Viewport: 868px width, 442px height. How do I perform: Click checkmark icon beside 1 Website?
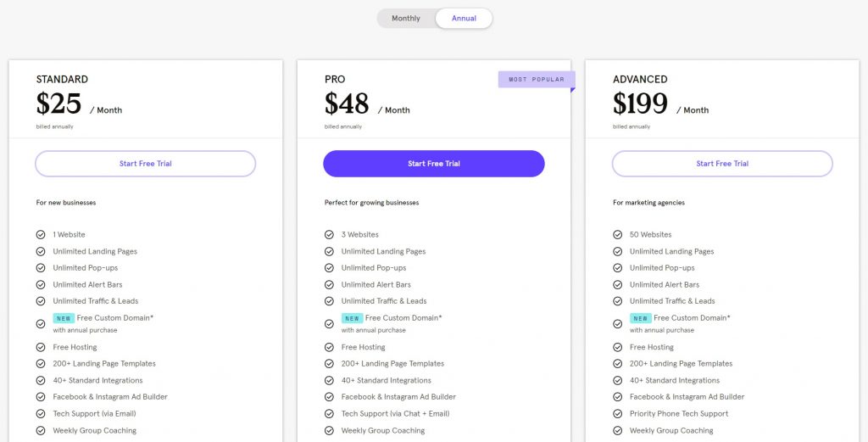pyautogui.click(x=41, y=235)
